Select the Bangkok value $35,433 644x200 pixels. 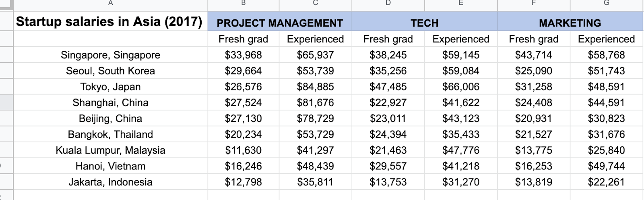pos(461,134)
